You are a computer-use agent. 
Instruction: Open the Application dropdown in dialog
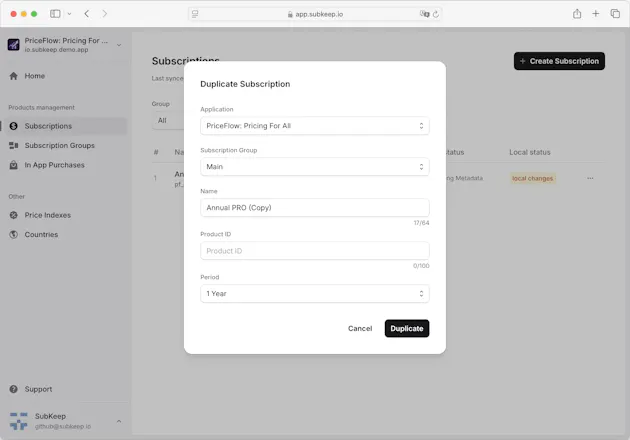pyautogui.click(x=315, y=126)
